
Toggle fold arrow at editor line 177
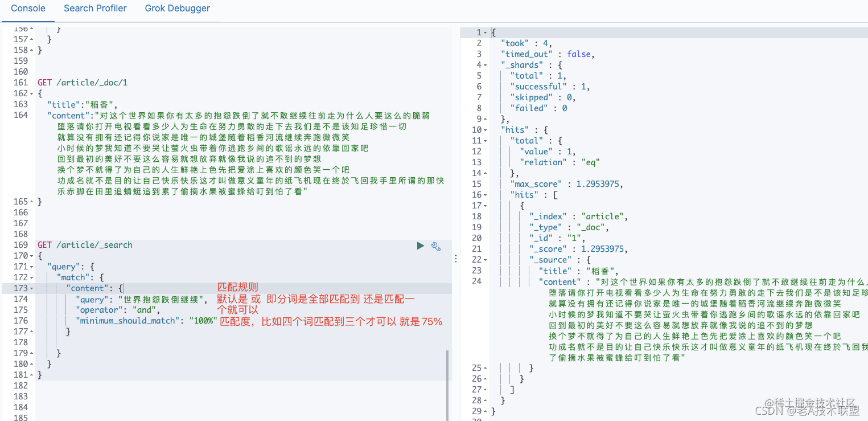coord(31,332)
